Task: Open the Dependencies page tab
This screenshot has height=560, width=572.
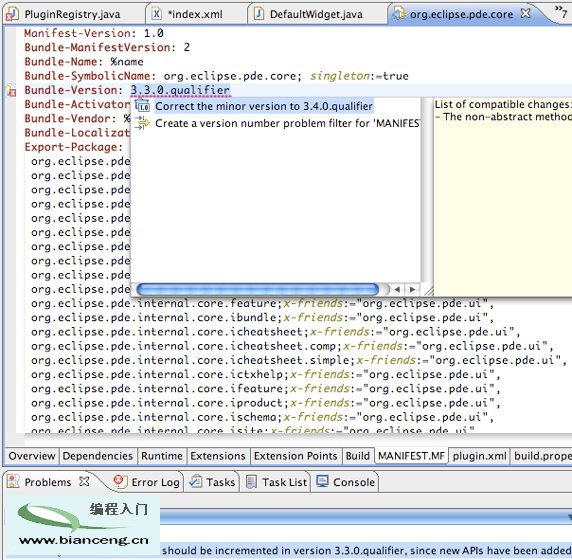Action: [x=97, y=456]
